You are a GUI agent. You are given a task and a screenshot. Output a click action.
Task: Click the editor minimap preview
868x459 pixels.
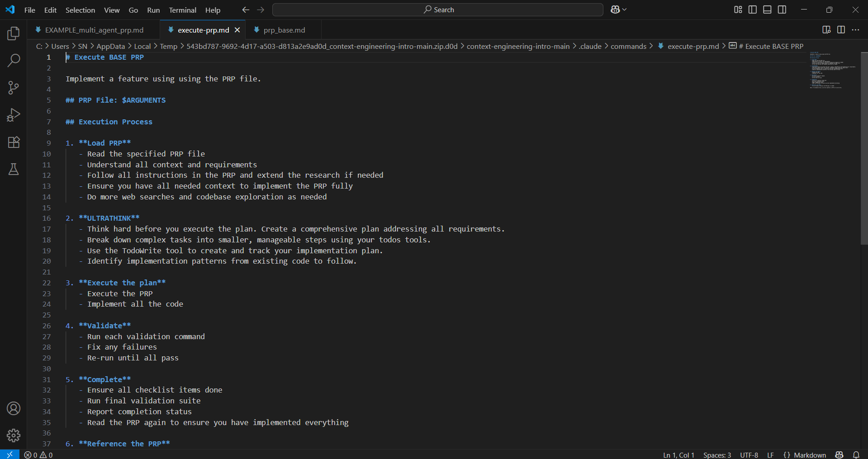832,70
